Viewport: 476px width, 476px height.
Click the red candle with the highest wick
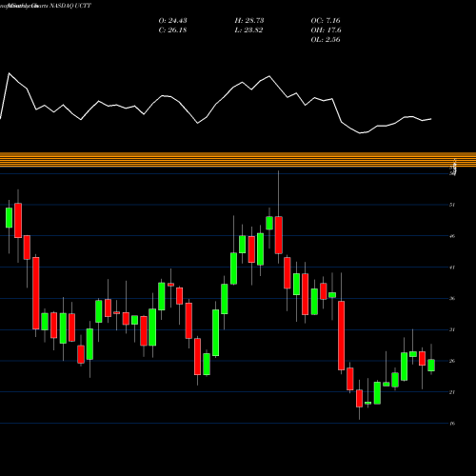pyautogui.click(x=279, y=235)
